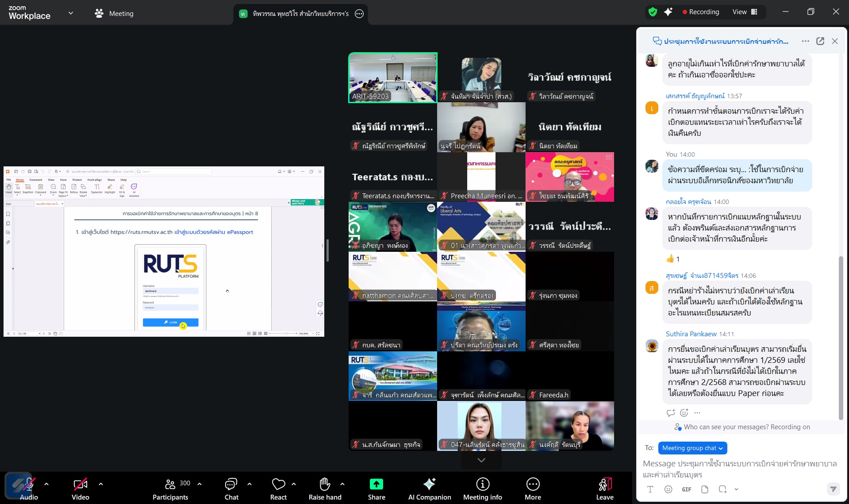Image resolution: width=849 pixels, height=504 pixels.
Task: Open the Meeting group chat recipient dropdown
Action: (692, 448)
